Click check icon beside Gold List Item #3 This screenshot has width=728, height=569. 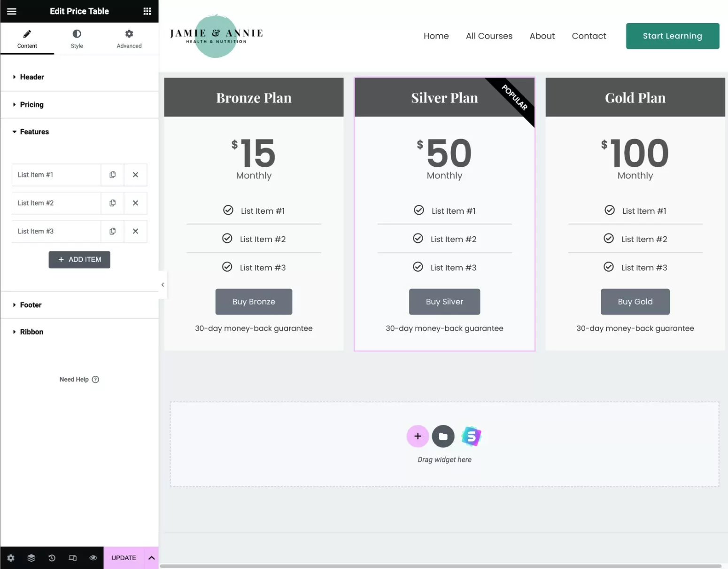(609, 267)
